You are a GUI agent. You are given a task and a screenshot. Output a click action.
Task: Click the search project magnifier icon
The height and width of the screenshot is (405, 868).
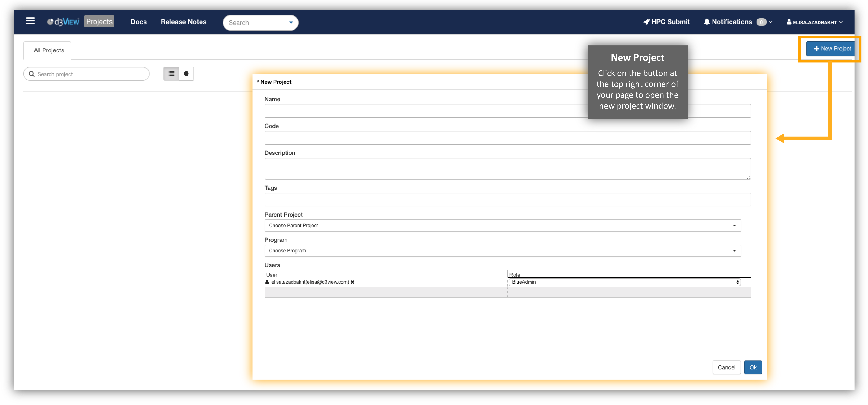(x=32, y=74)
